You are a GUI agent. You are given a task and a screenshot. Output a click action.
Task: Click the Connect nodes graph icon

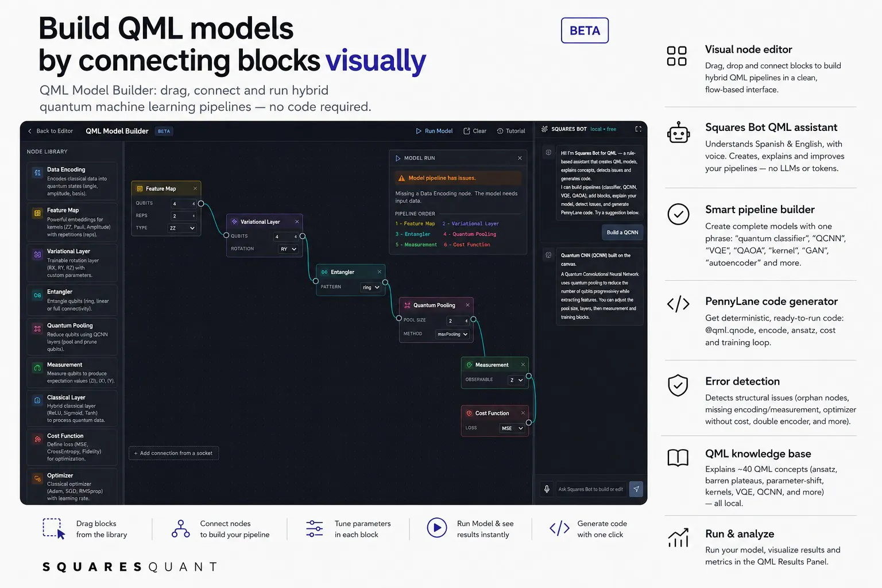tap(181, 529)
